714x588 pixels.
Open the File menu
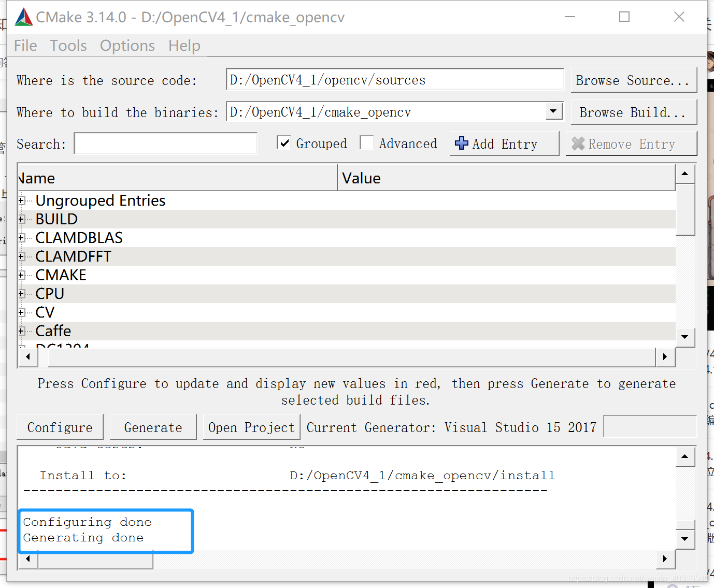coord(25,46)
